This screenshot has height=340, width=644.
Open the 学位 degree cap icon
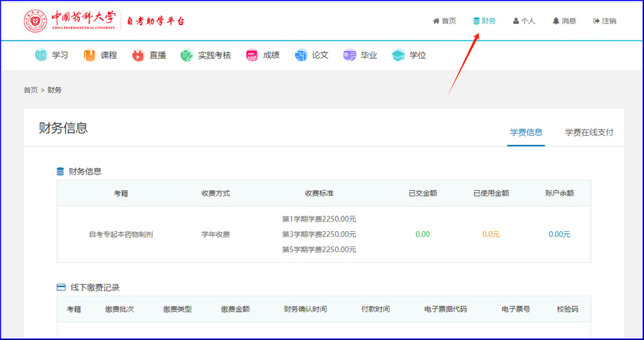pyautogui.click(x=399, y=55)
